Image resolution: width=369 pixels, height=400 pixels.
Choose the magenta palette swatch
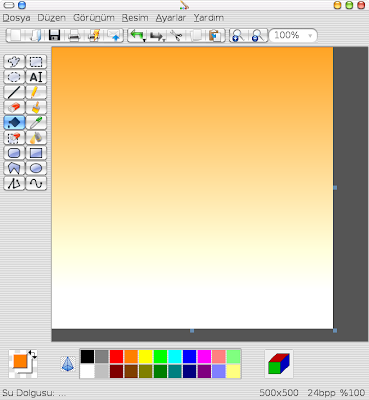tap(204, 356)
